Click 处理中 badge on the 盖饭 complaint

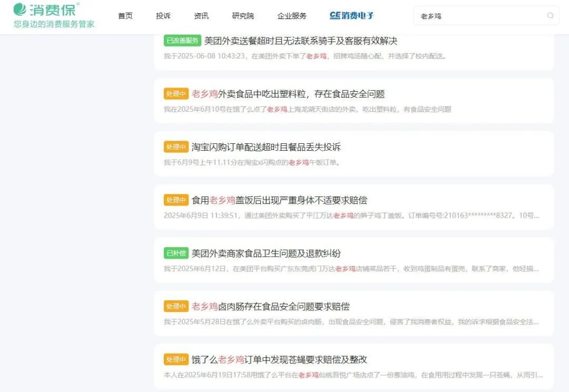point(176,200)
